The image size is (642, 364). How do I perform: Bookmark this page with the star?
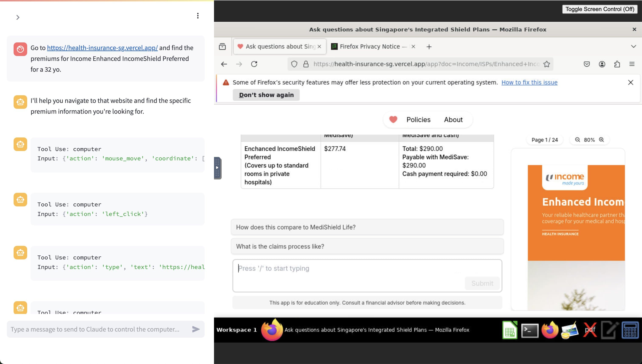[x=547, y=64]
